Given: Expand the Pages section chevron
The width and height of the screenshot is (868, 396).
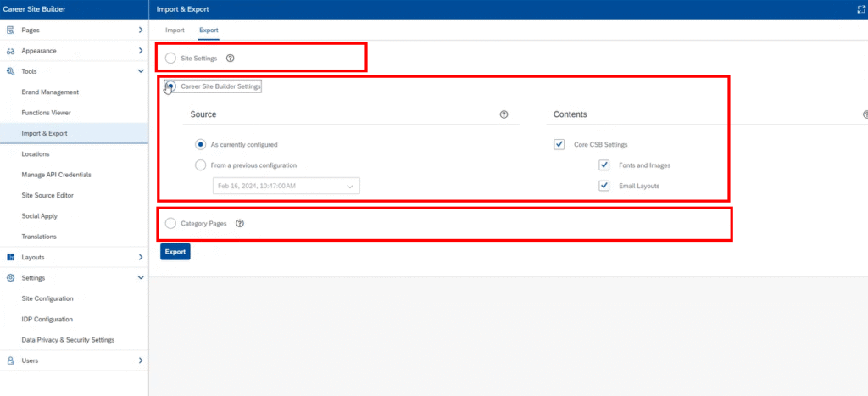Looking at the screenshot, I should 140,30.
